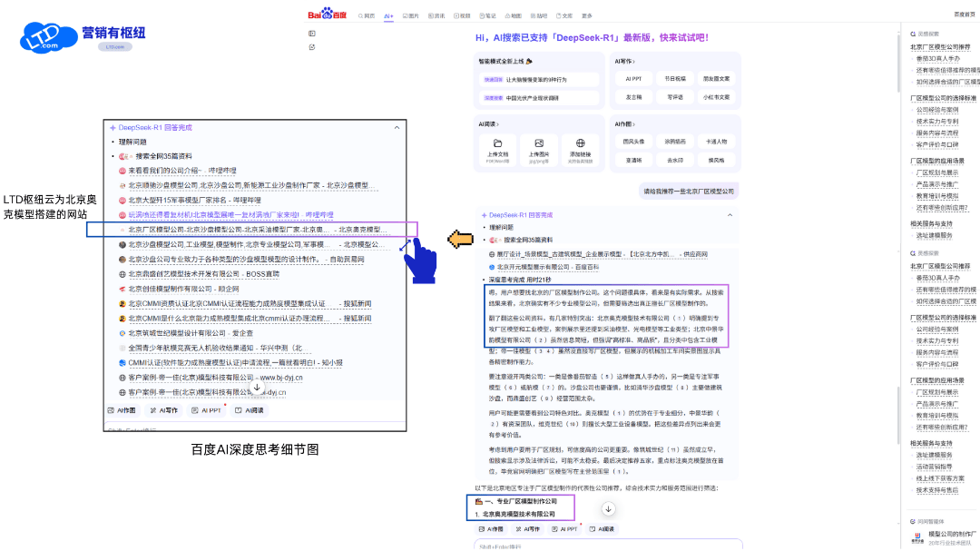Open 北京开元模型展示有限公司 百度百科 link
Viewport: 980px width, 551px height.
(547, 267)
